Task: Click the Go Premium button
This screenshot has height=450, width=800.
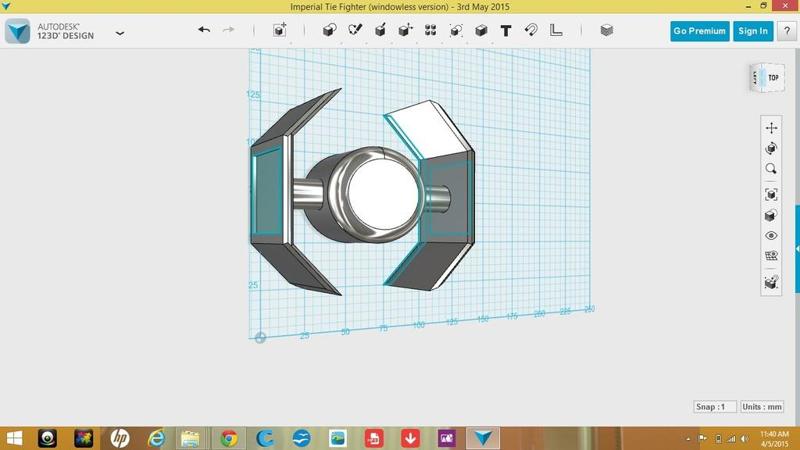Action: (x=699, y=31)
